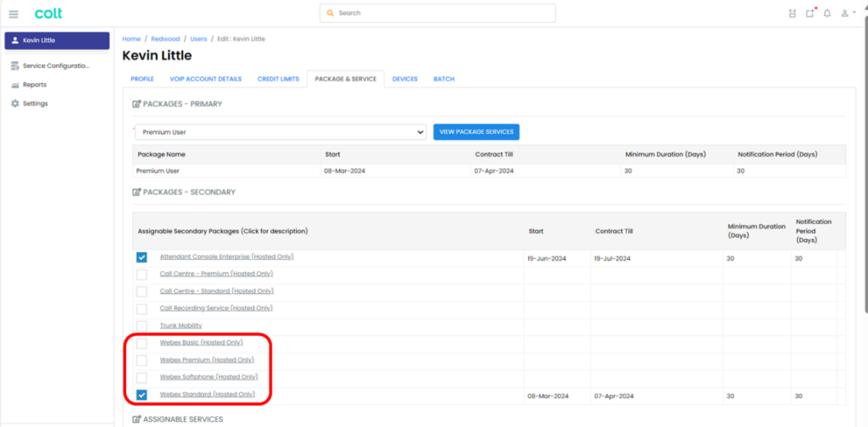Click the edit icon beside Packages - Primary
Screen dimensions: 868x427
[136, 104]
